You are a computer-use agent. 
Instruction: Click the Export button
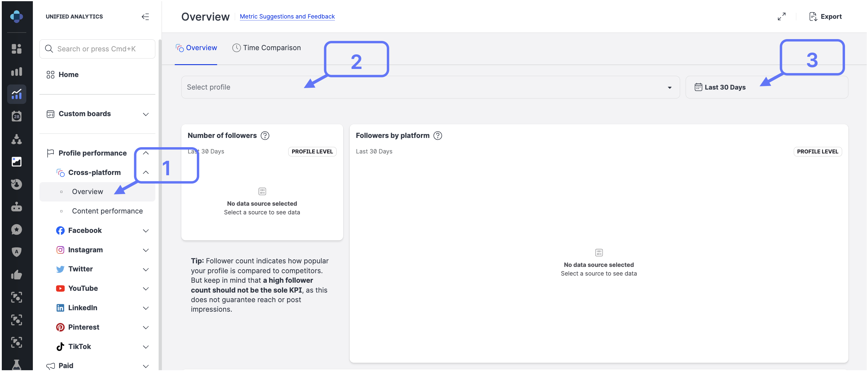825,16
